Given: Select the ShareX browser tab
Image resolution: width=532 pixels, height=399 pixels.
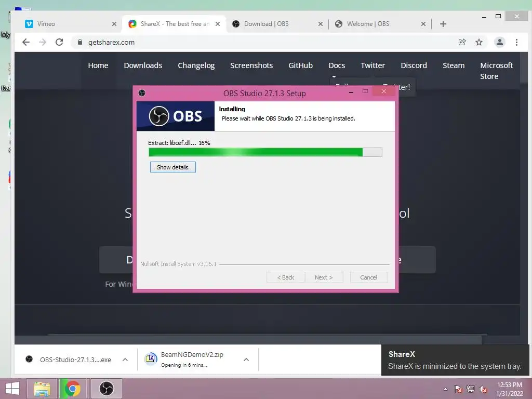Looking at the screenshot, I should coord(174,24).
